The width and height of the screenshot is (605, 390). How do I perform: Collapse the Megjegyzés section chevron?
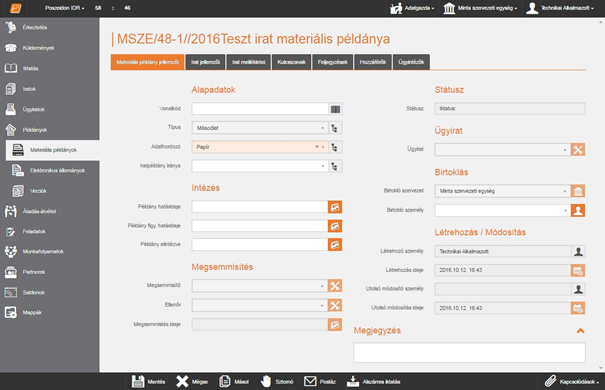click(x=580, y=331)
